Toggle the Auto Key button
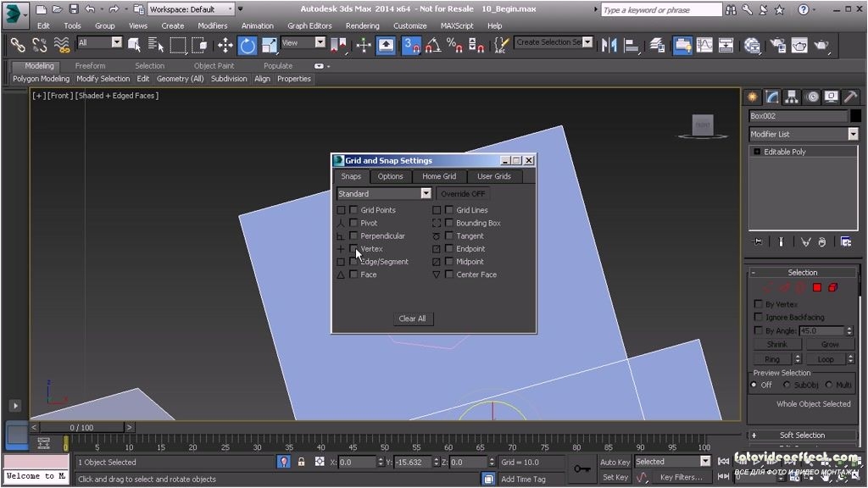 tap(615, 462)
